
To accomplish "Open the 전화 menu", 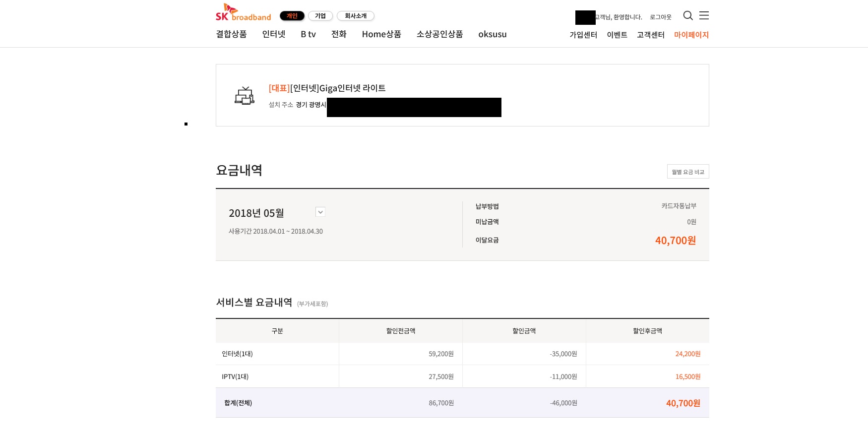I will click(339, 34).
